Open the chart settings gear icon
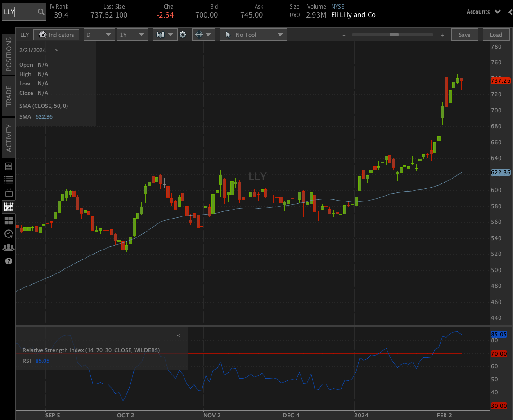 [x=184, y=35]
